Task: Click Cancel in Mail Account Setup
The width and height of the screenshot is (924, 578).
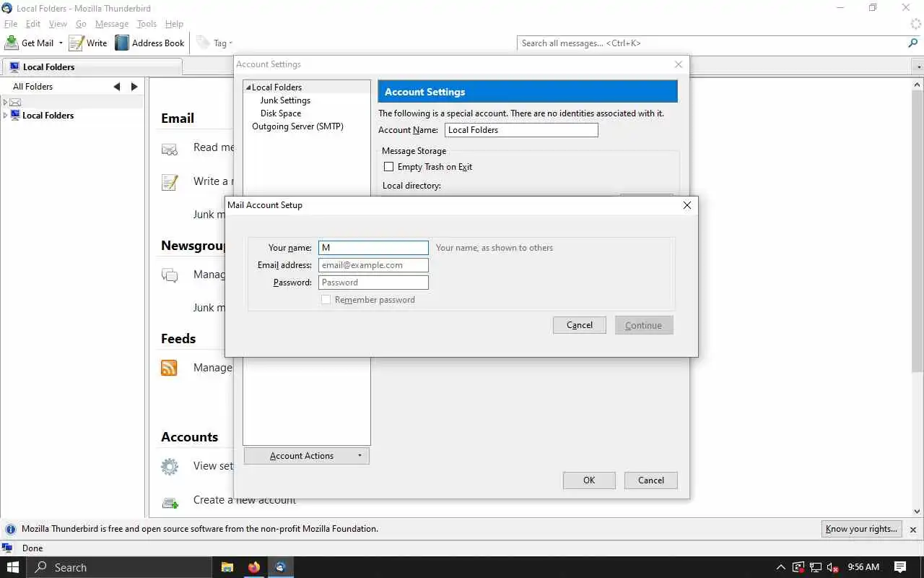Action: click(580, 325)
